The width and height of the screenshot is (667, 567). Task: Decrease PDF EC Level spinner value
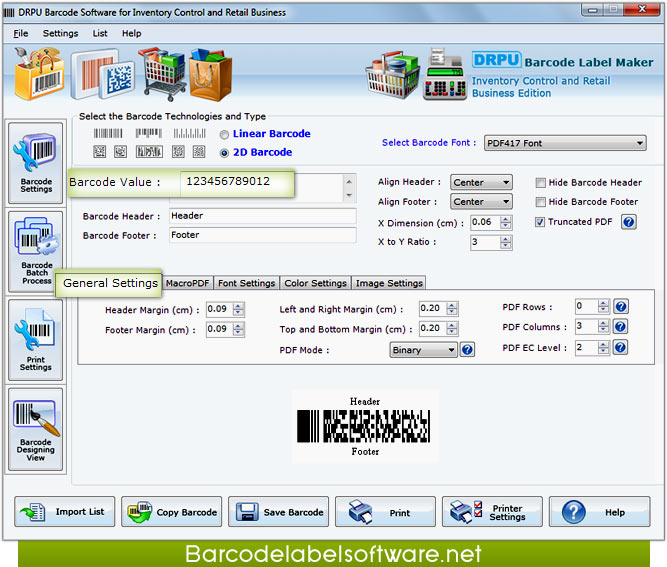click(603, 351)
